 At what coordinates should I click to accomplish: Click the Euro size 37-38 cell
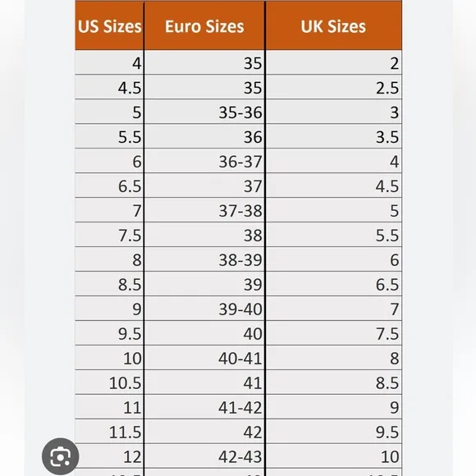[x=204, y=210]
